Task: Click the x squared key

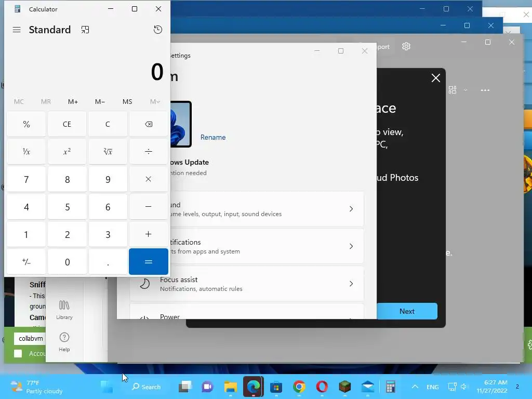Action: (x=67, y=151)
